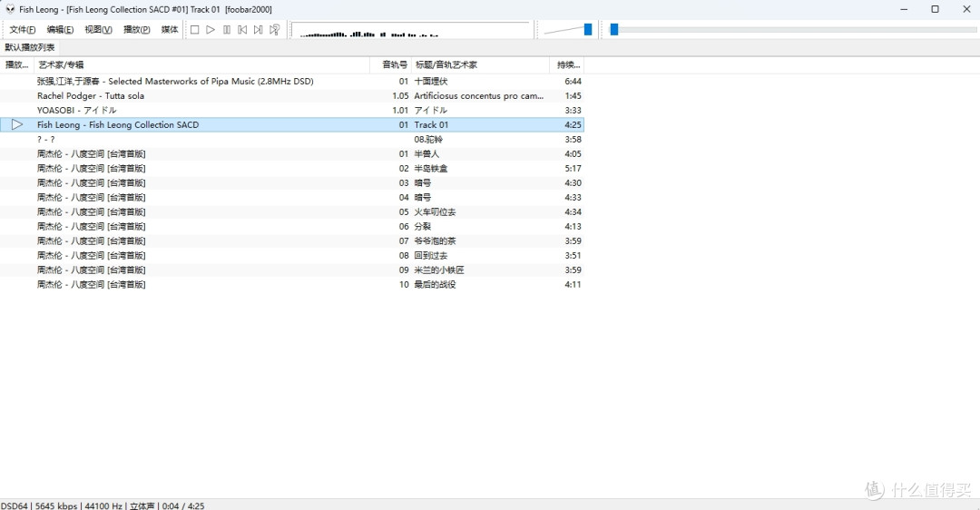Close the foobar2000 window
The height and width of the screenshot is (510, 980).
pyautogui.click(x=965, y=9)
